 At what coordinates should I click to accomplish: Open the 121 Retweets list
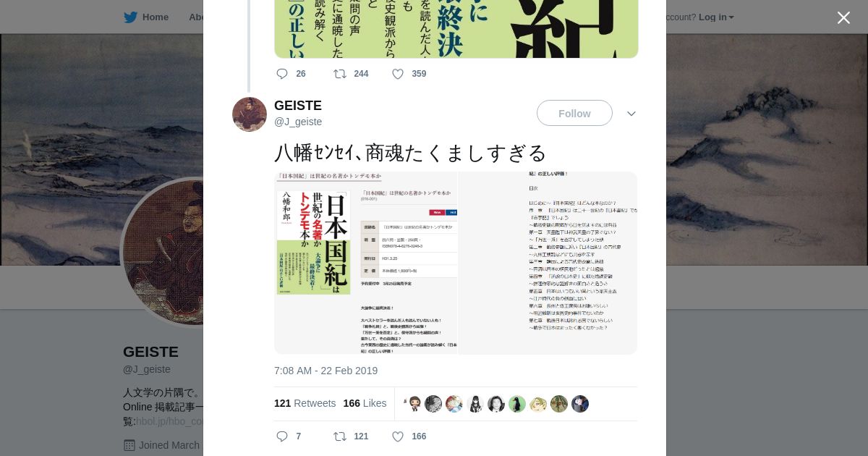tap(305, 403)
